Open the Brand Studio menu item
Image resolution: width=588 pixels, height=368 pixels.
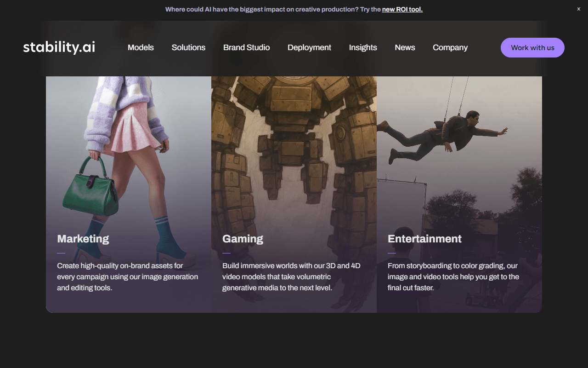[246, 47]
